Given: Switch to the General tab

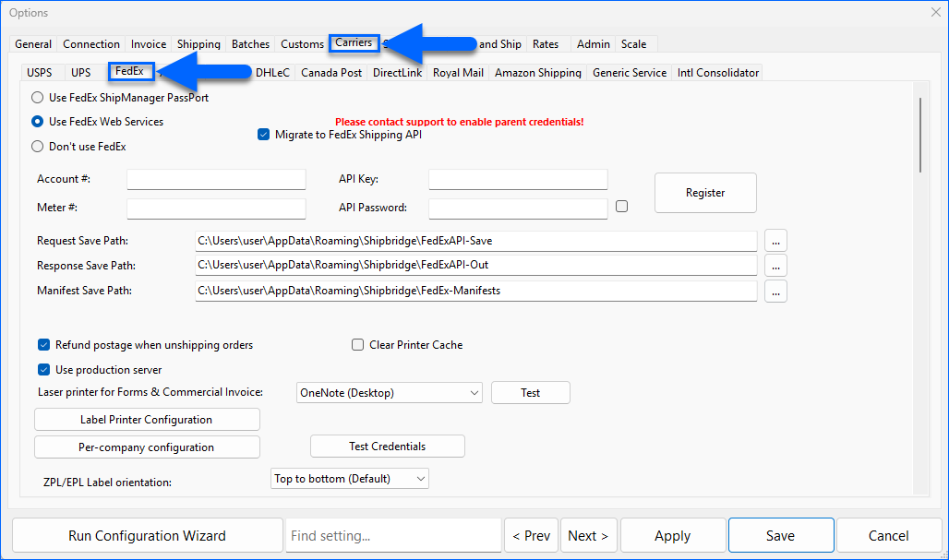Looking at the screenshot, I should pyautogui.click(x=33, y=44).
